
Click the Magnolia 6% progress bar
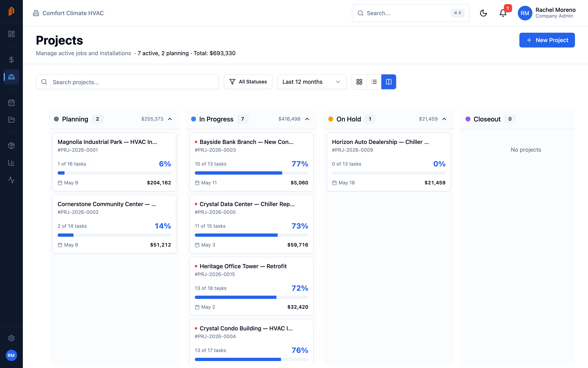coord(114,173)
